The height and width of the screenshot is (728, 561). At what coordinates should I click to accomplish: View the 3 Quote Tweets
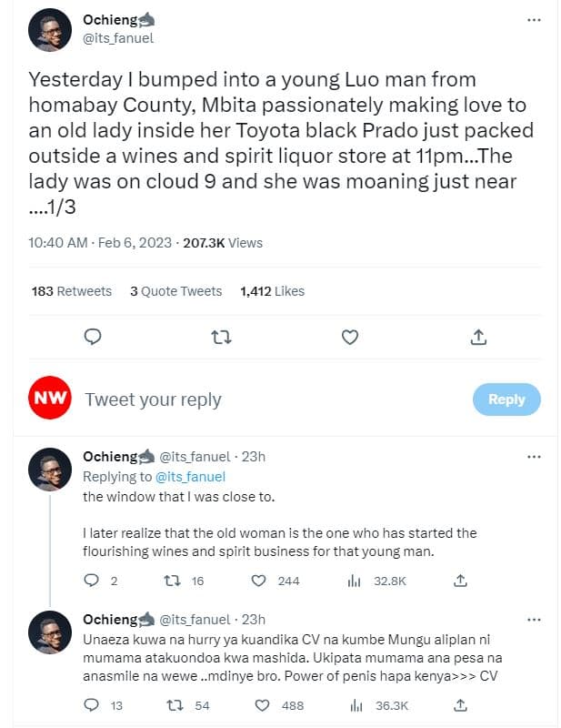click(x=175, y=291)
